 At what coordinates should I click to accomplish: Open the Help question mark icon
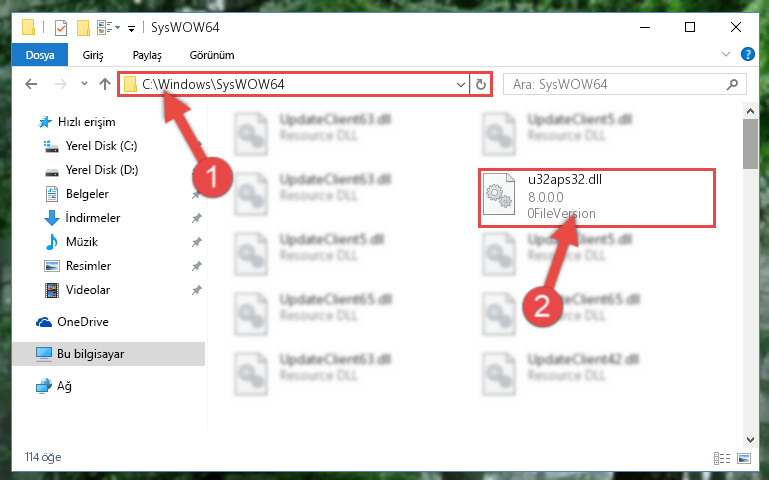[x=747, y=54]
